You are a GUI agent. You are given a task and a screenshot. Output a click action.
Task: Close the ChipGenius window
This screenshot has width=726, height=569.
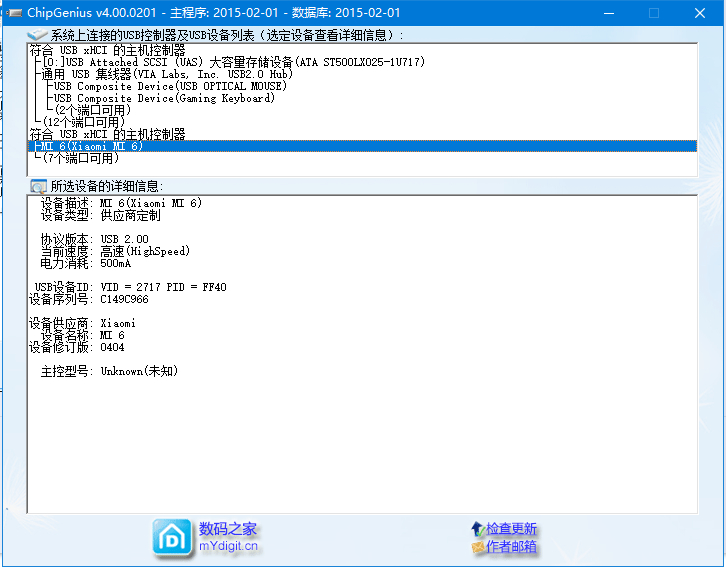pyautogui.click(x=700, y=13)
